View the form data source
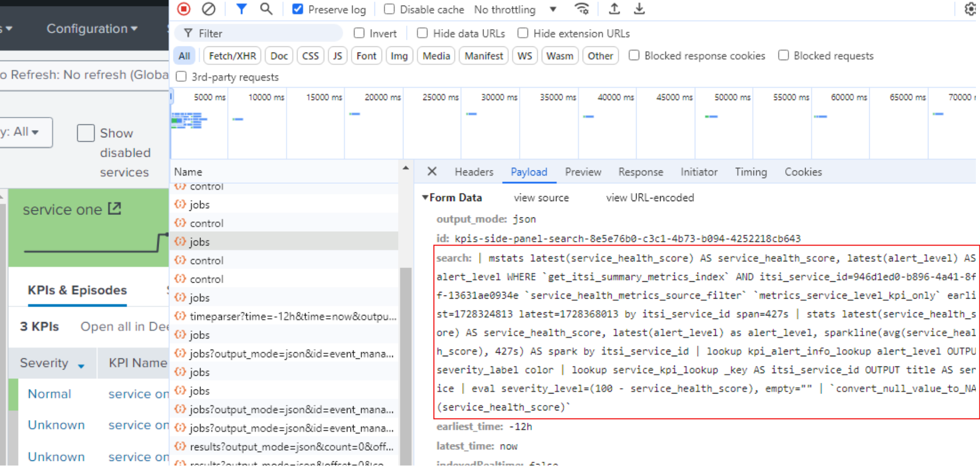 [x=541, y=198]
